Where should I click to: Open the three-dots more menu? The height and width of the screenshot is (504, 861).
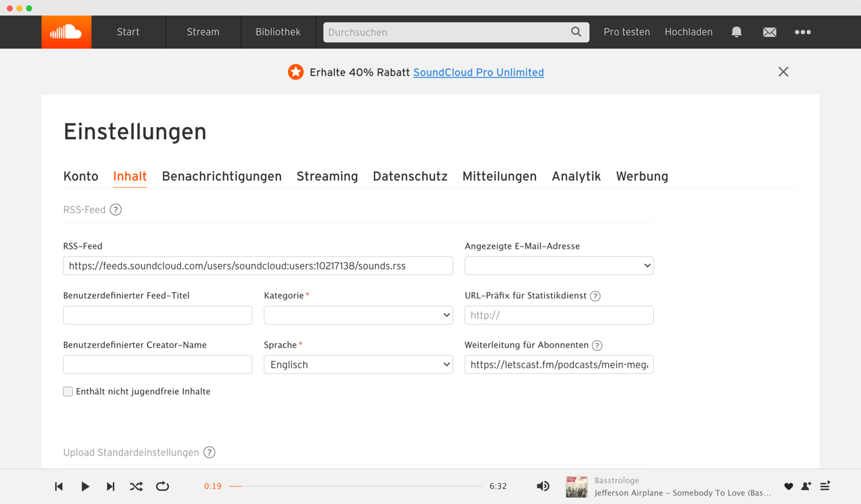click(x=802, y=32)
